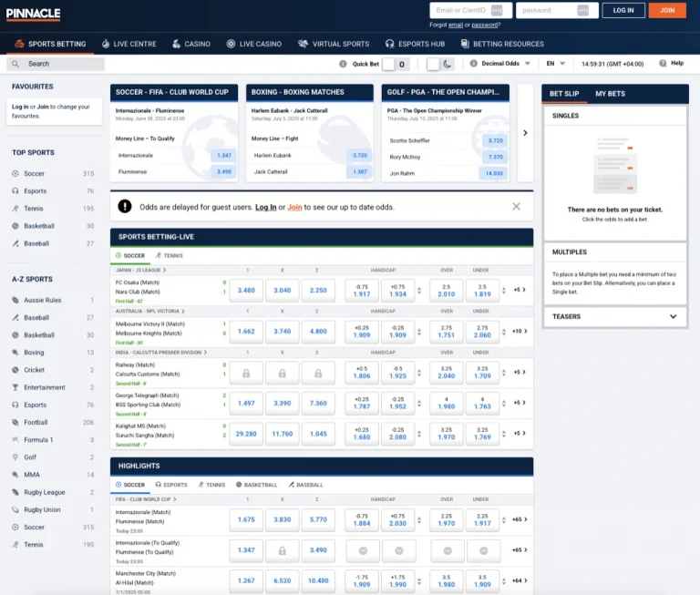Click the JOIN button
The image size is (700, 595).
667,10
